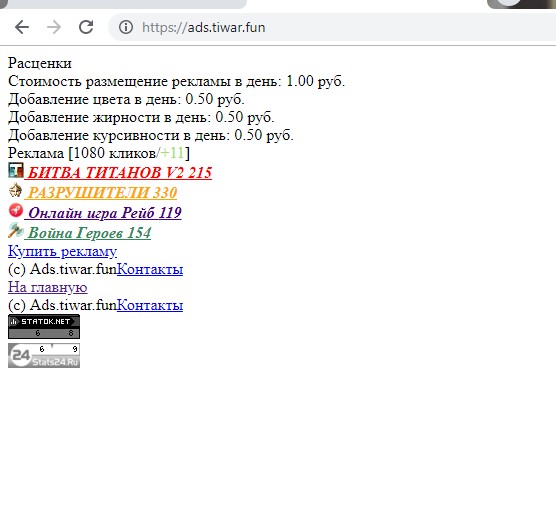The image size is (556, 516).
Task: Click the Разрушители helmet icon
Action: click(x=16, y=190)
